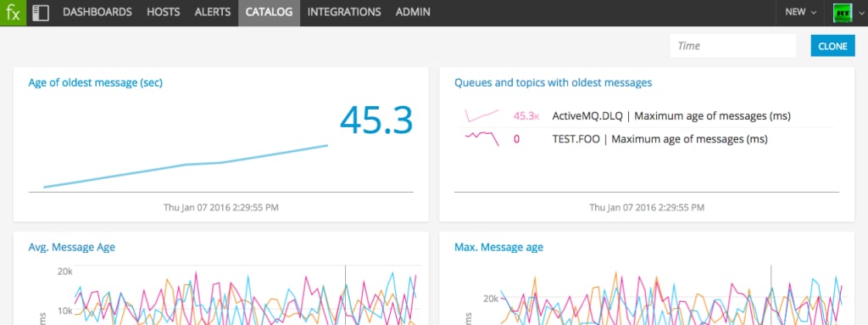Open the ALERTS section
This screenshot has height=325, width=868.
tap(213, 12)
